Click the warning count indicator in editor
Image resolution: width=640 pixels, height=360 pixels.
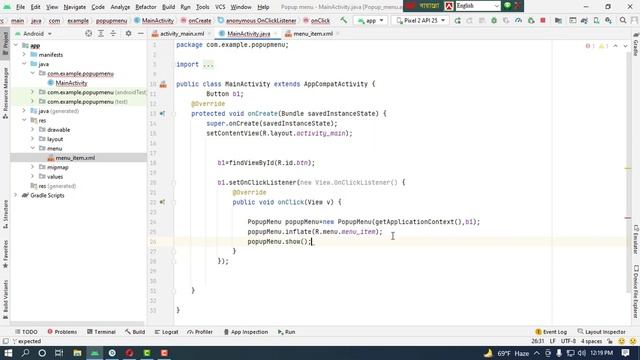[603, 46]
